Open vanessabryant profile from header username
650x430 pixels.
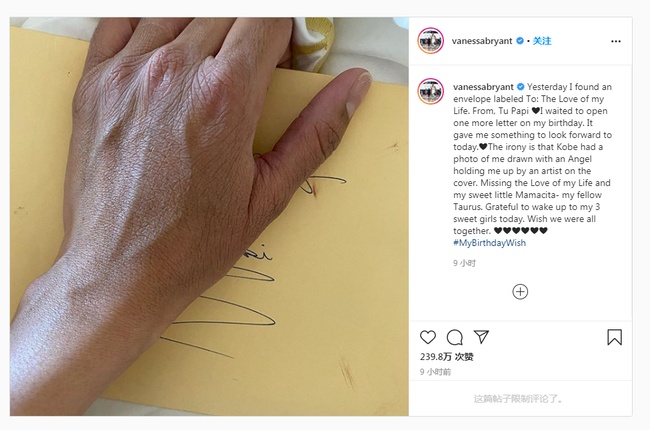pos(482,41)
